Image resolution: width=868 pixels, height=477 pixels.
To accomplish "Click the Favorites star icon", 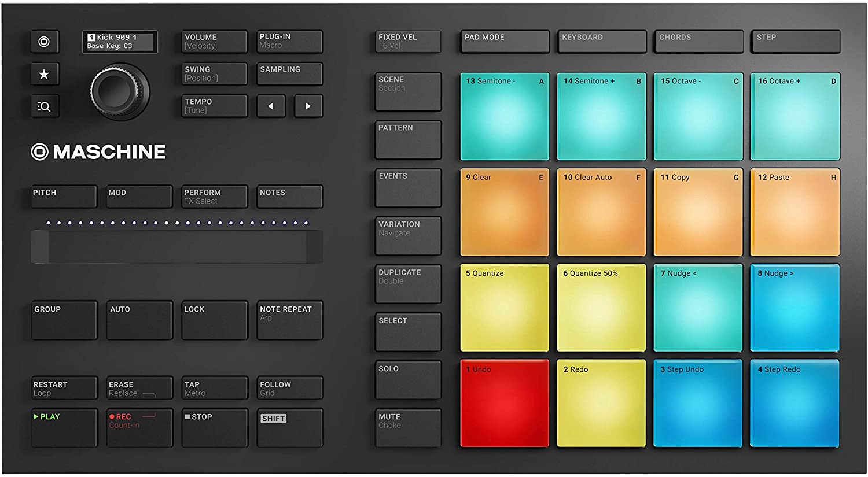I will (45, 74).
